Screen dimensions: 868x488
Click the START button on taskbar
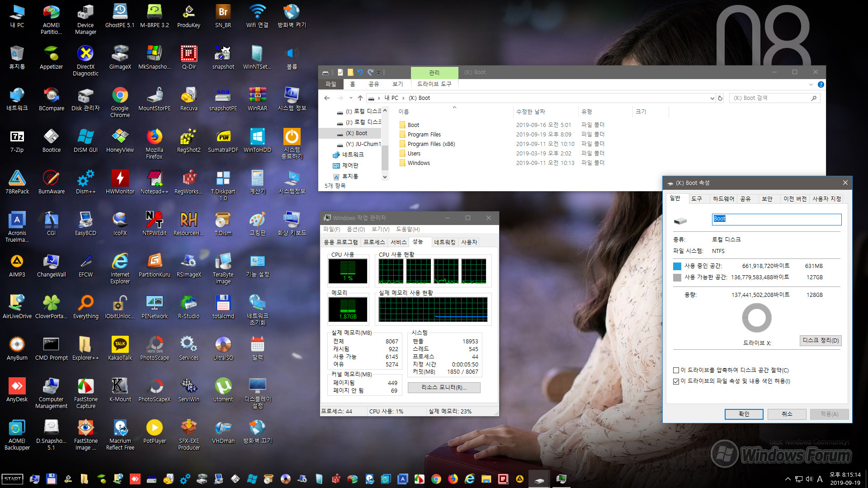click(13, 479)
